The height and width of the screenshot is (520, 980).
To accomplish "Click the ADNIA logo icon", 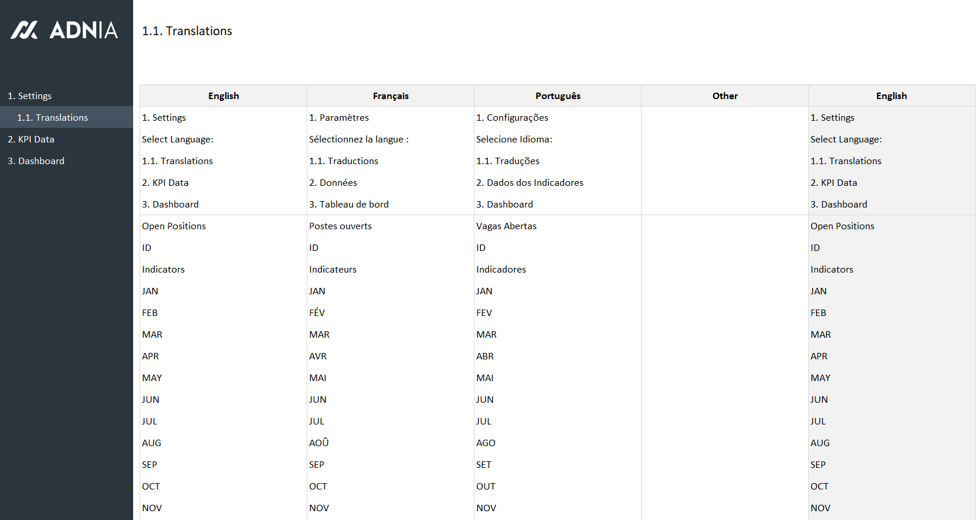I will click(x=24, y=30).
